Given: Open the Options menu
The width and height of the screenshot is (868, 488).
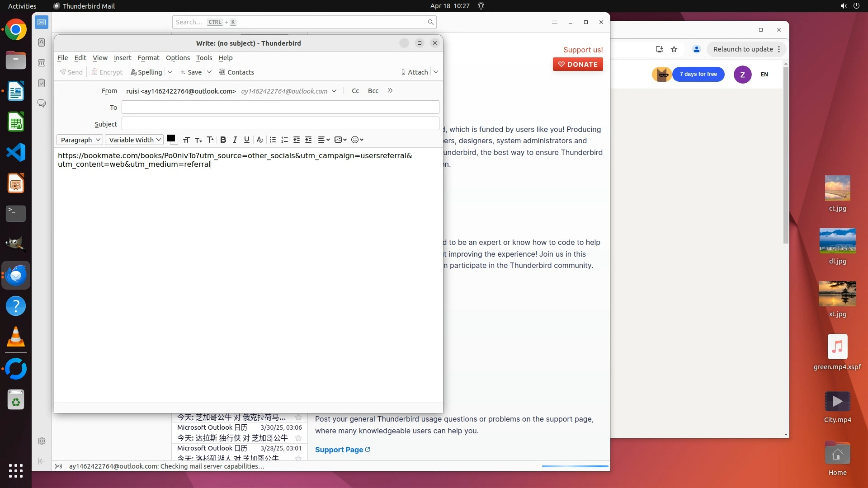Looking at the screenshot, I should 178,58.
